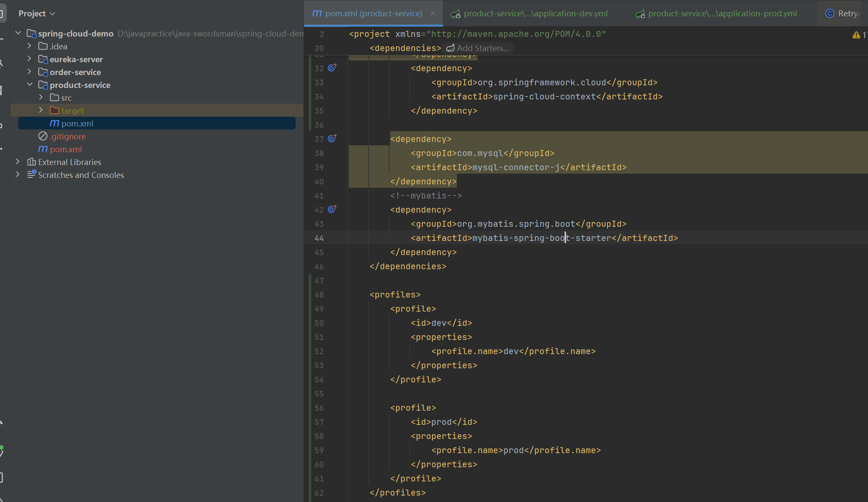Select pom.xml under product-service

[77, 123]
